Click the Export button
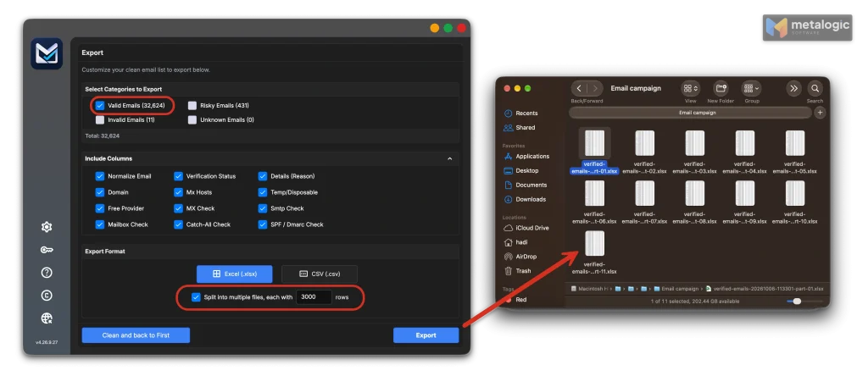The width and height of the screenshot is (868, 382). coord(426,335)
